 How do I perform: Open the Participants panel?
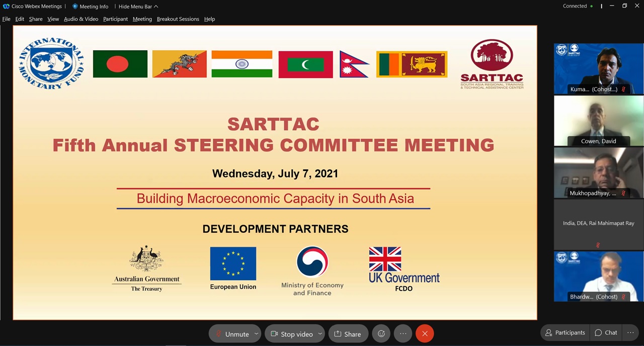[564, 333]
